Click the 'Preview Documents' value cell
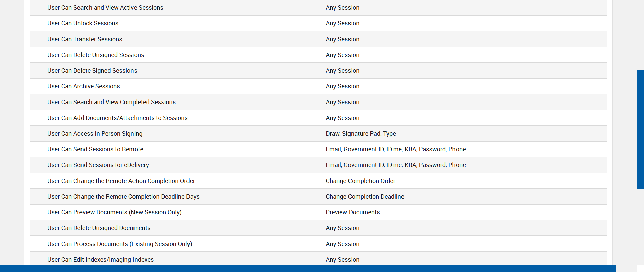644x272 pixels. pos(353,212)
